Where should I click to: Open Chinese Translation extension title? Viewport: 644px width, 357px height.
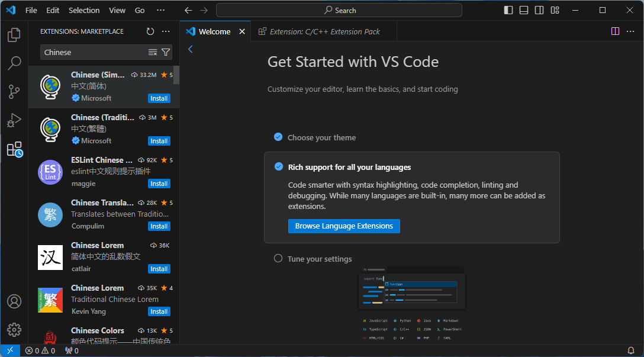pos(102,202)
